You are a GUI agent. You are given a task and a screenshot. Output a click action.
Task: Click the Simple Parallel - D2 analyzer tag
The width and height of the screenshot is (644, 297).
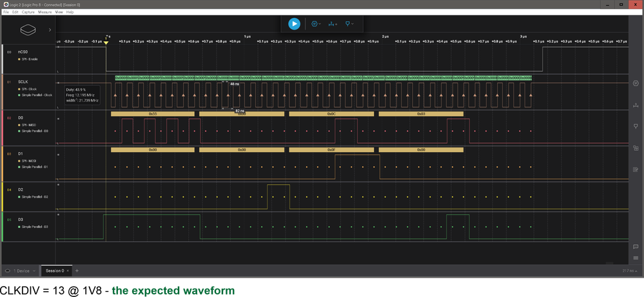click(x=34, y=197)
